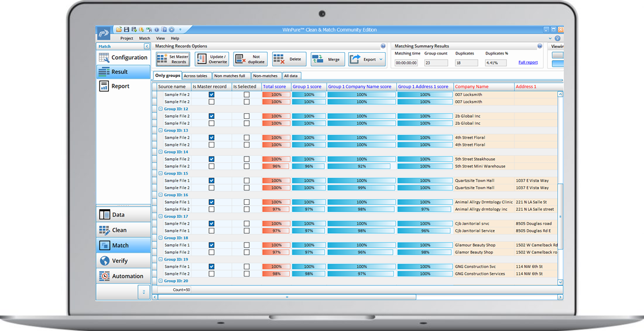
Task: Untick Is Master record for 5th Street Steakhouse
Action: pyautogui.click(x=211, y=159)
